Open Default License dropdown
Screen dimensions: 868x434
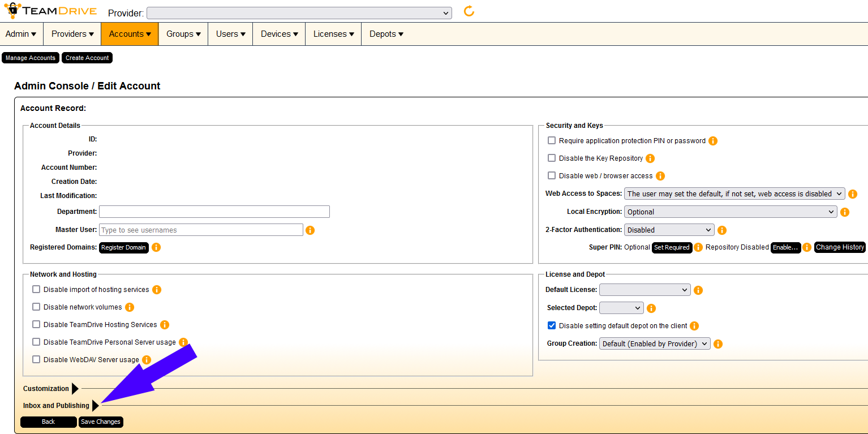point(645,290)
